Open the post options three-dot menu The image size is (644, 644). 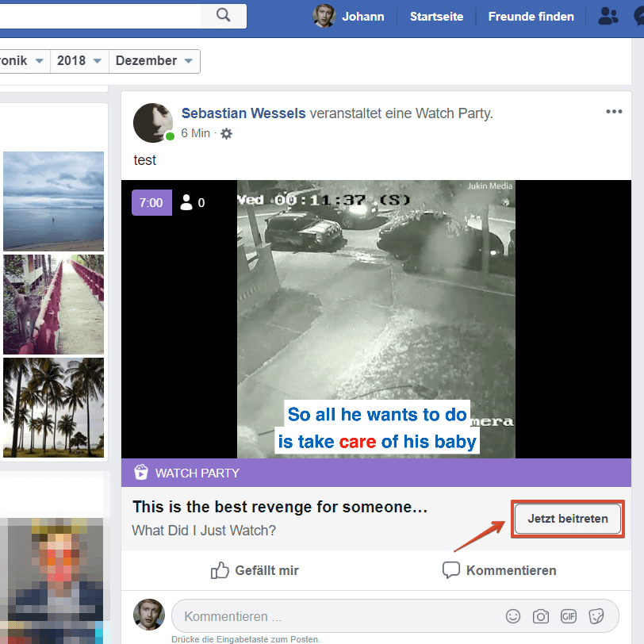pos(614,111)
